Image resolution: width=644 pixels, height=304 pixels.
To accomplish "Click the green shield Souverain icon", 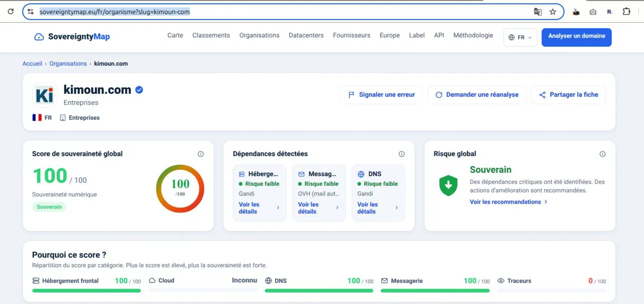I will coord(448,186).
